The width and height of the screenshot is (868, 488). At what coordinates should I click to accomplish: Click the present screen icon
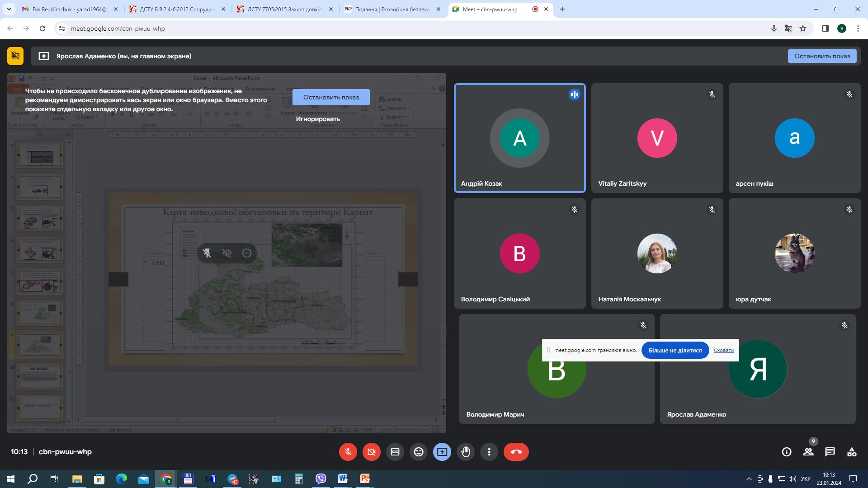tap(442, 452)
